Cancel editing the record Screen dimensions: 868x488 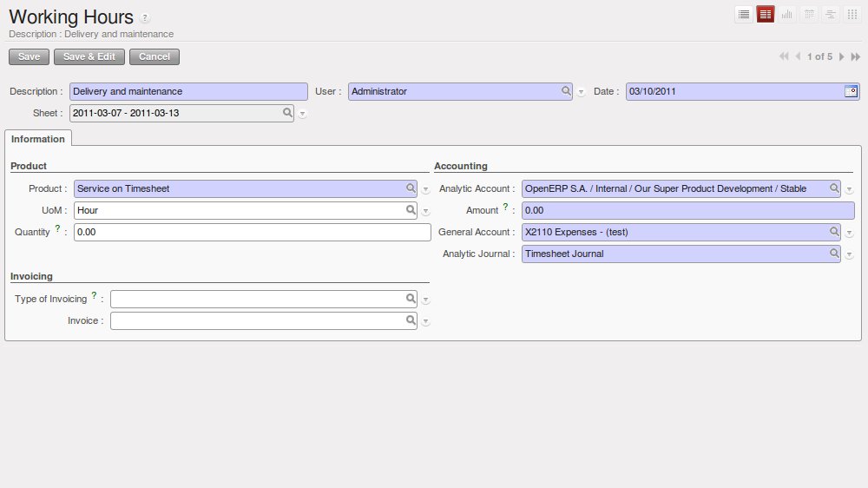click(155, 56)
